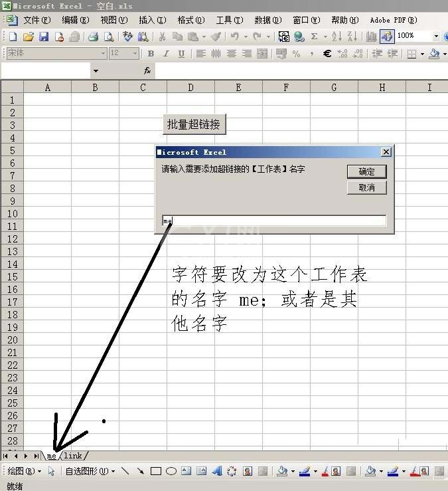Click the Copy icon
448x491 pixels.
pos(177,37)
